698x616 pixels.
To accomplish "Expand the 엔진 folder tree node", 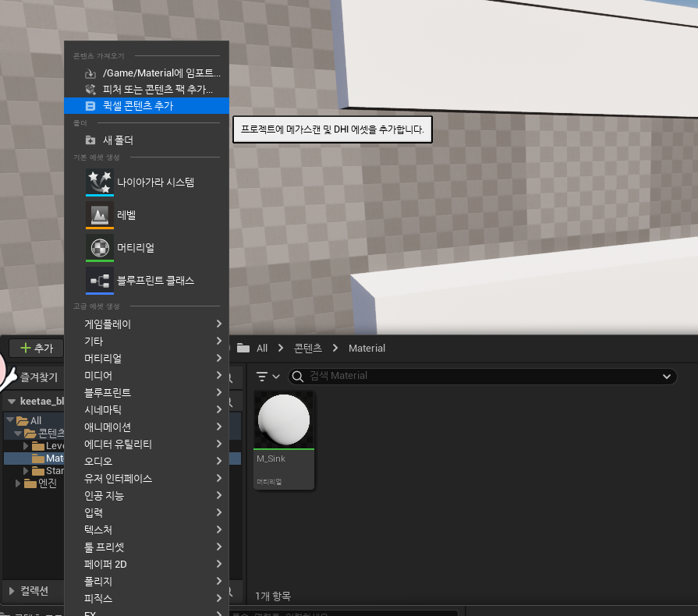I will (x=18, y=483).
